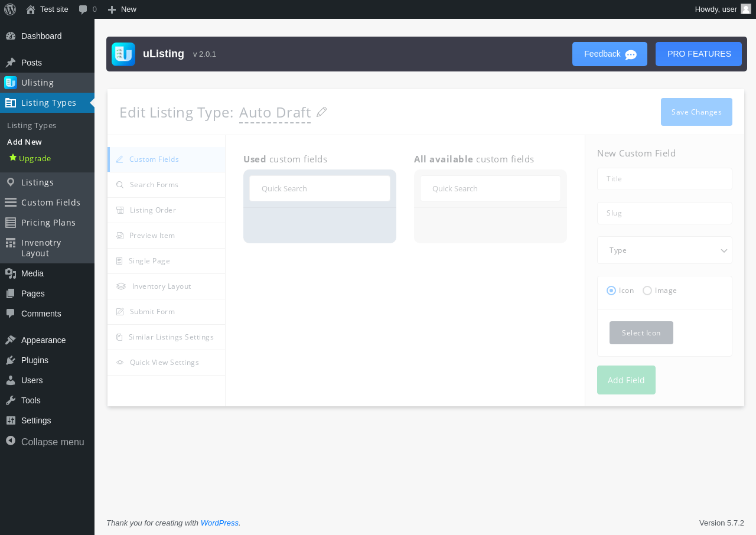Open the Search Forms tab
The image size is (756, 535).
(x=167, y=185)
